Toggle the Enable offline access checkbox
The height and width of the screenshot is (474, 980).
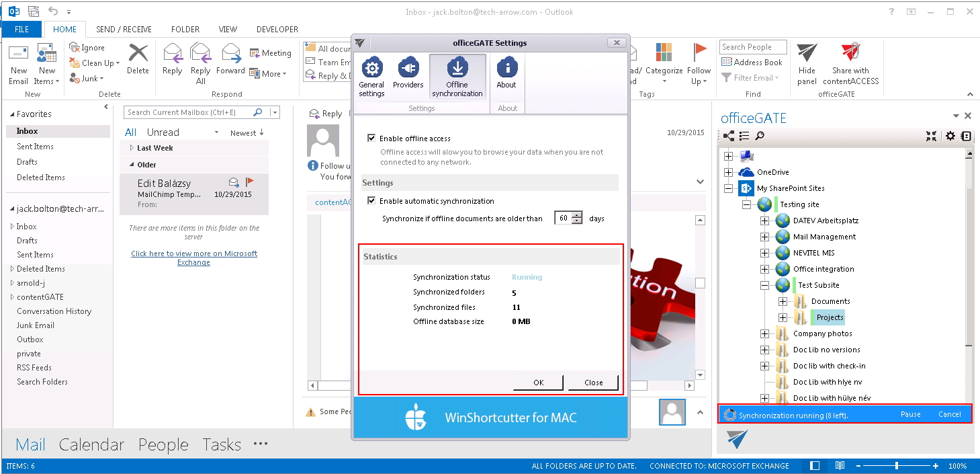click(371, 138)
